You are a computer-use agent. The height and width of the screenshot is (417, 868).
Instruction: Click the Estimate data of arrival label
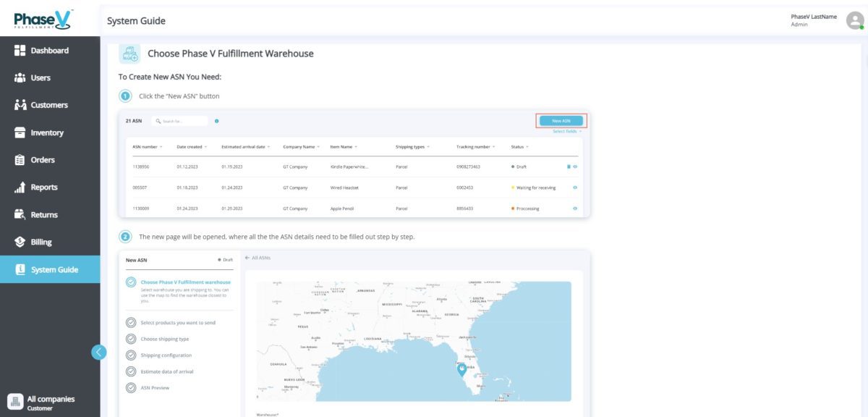[167, 371]
